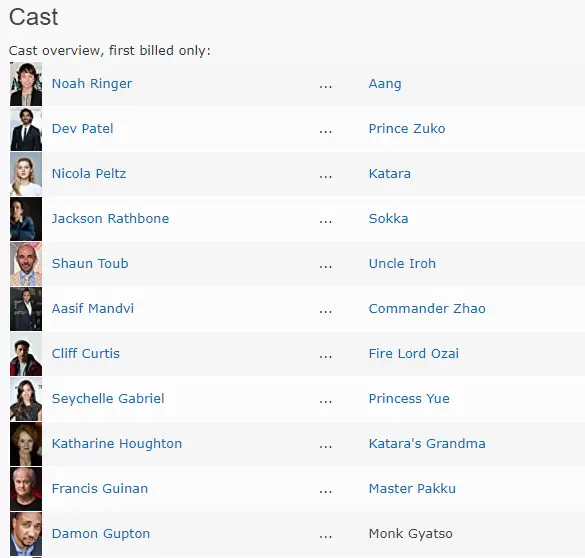
Task: Click Francis Guinan's headshot thumbnail
Action: [26, 489]
